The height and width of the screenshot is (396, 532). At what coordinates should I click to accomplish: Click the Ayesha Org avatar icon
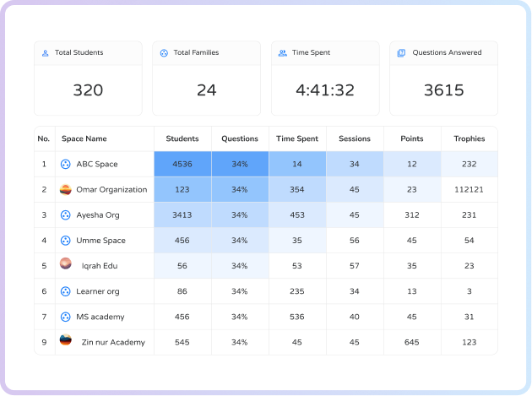[65, 215]
